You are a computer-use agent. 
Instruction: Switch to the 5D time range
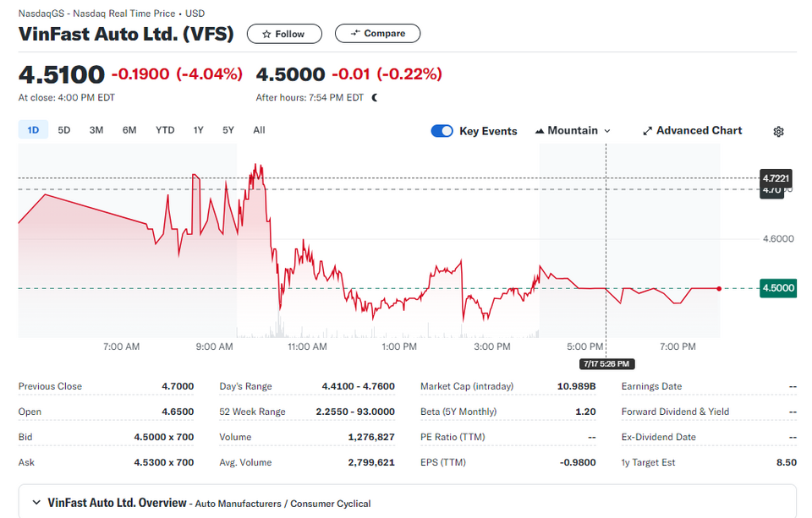(63, 130)
